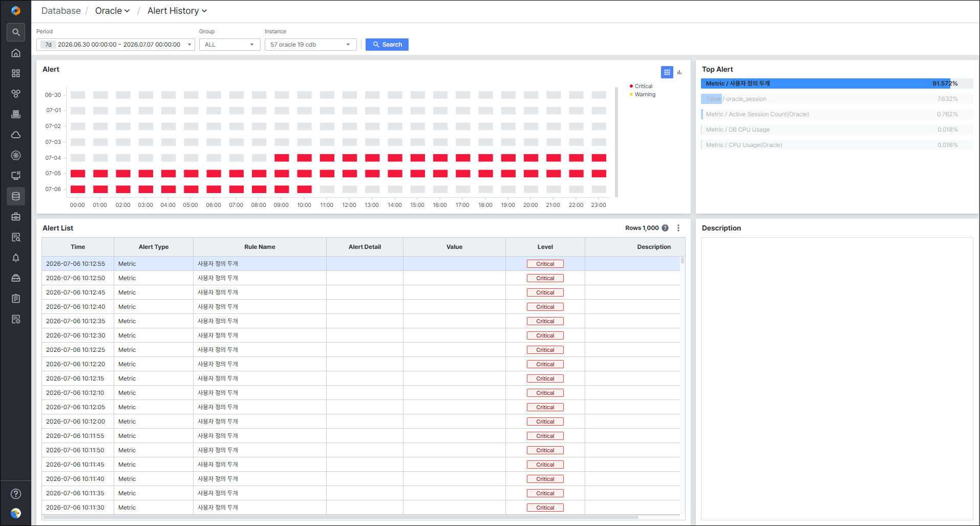Screen dimensions: 980x526
Task: Sort by Level column header
Action: click(x=545, y=247)
